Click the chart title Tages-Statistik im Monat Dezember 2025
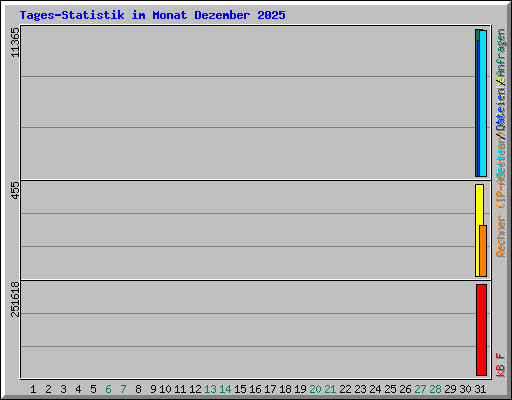This screenshot has height=400, width=512. [152, 15]
